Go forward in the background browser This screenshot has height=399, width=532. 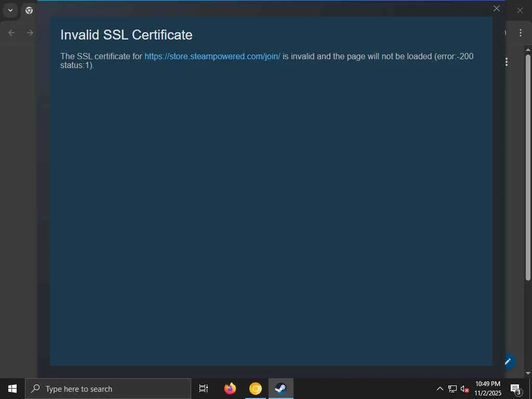(x=30, y=33)
